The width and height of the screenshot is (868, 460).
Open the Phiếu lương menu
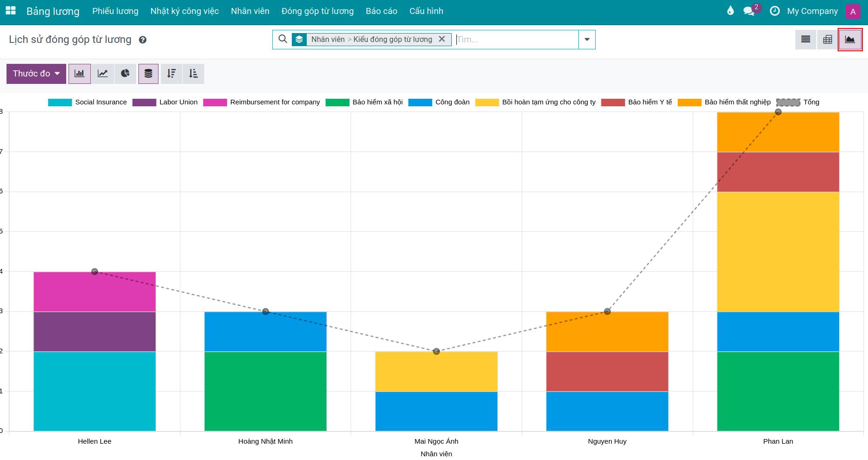tap(115, 11)
